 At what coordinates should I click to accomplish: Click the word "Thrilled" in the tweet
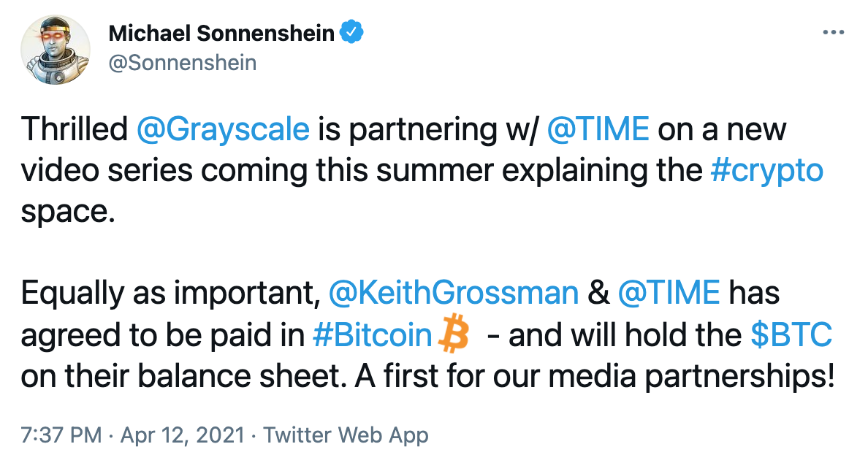(x=74, y=130)
